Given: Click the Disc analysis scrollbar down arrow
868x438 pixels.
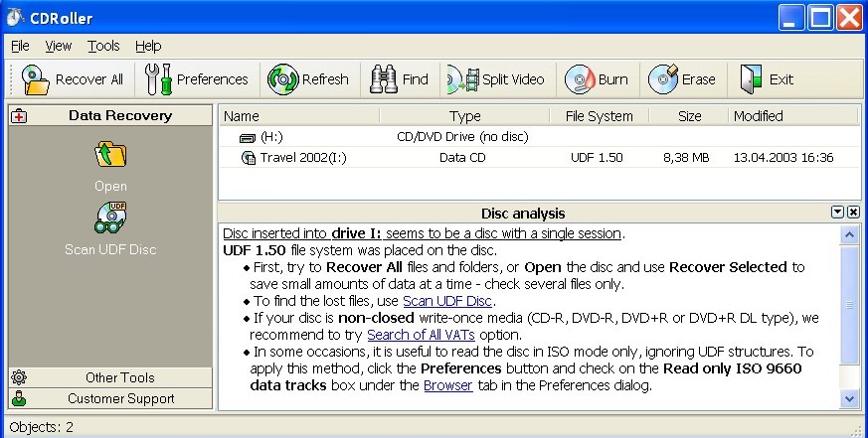Looking at the screenshot, I should coord(849,398).
